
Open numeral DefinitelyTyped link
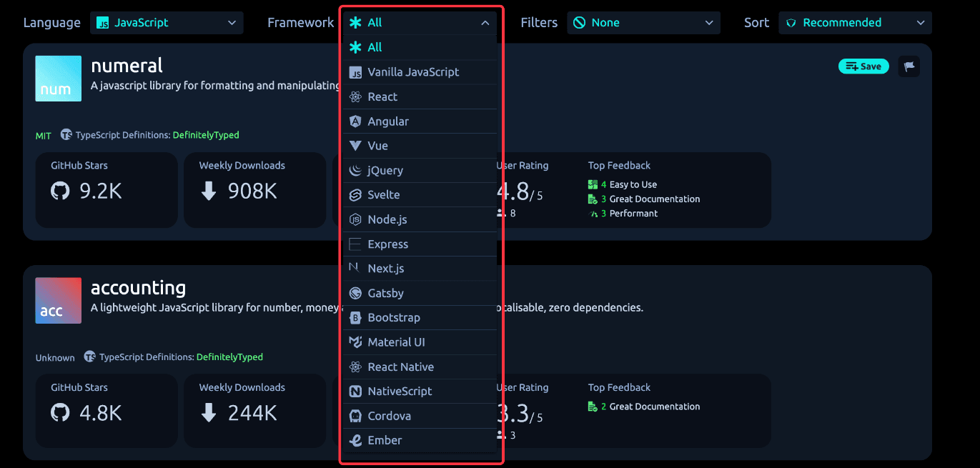coord(206,135)
